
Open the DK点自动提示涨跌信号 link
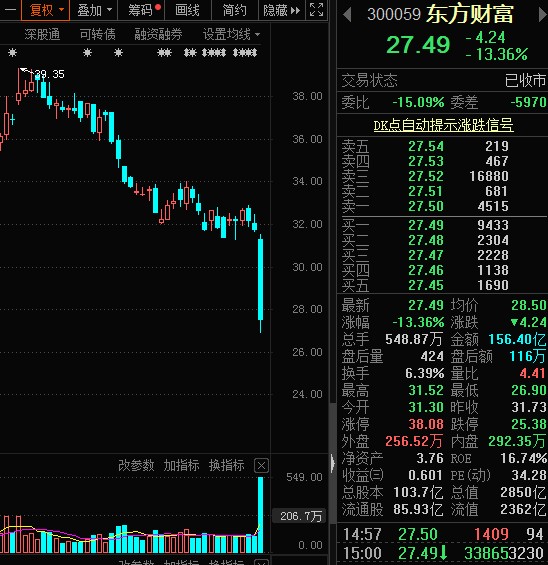(443, 125)
